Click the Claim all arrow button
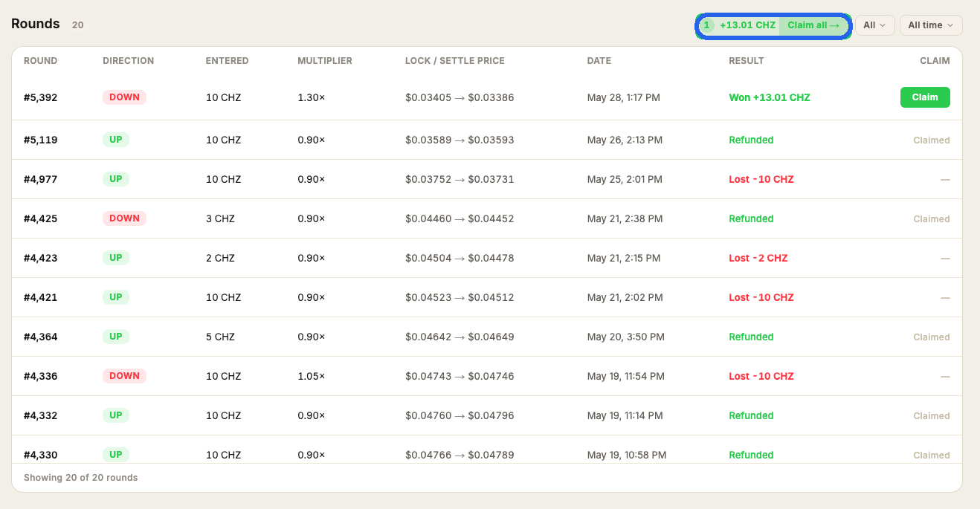980x509 pixels. pyautogui.click(x=813, y=25)
